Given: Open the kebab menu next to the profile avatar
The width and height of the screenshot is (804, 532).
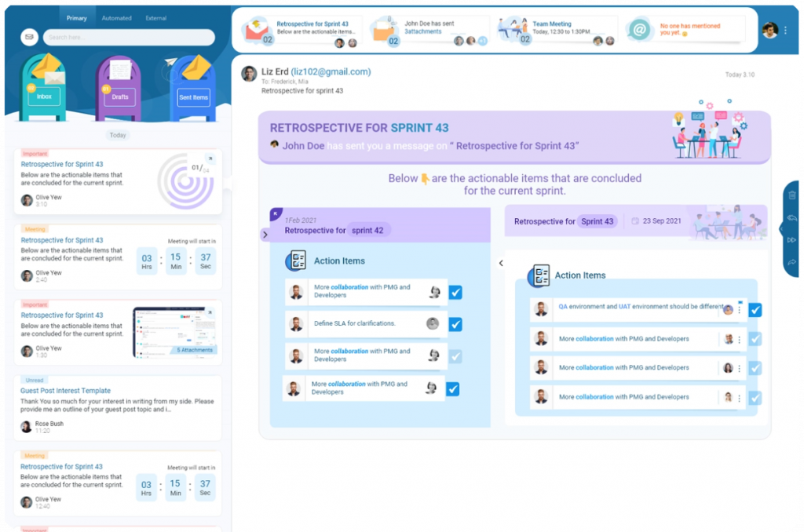Looking at the screenshot, I should pyautogui.click(x=785, y=31).
